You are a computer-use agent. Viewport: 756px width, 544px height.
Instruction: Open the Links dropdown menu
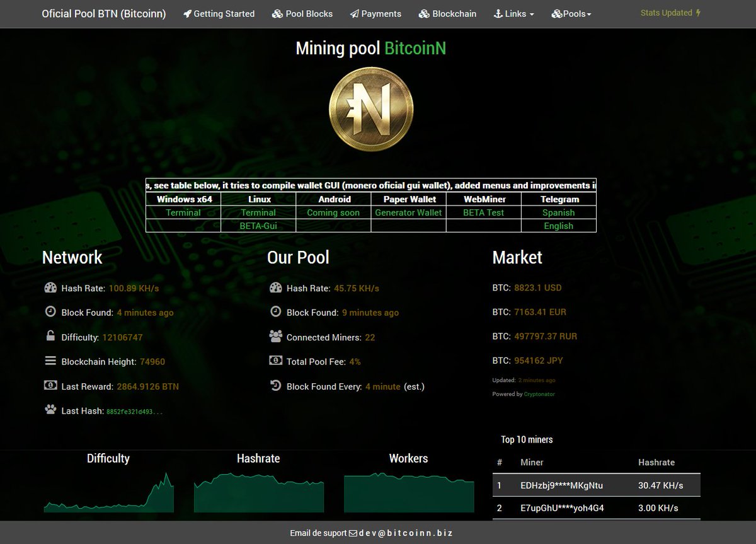pyautogui.click(x=513, y=14)
